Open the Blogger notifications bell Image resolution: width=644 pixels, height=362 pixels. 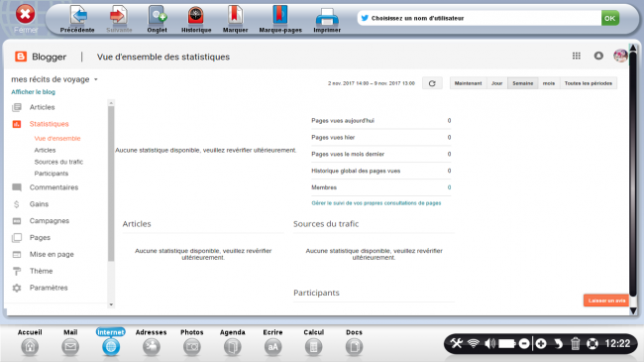point(598,56)
